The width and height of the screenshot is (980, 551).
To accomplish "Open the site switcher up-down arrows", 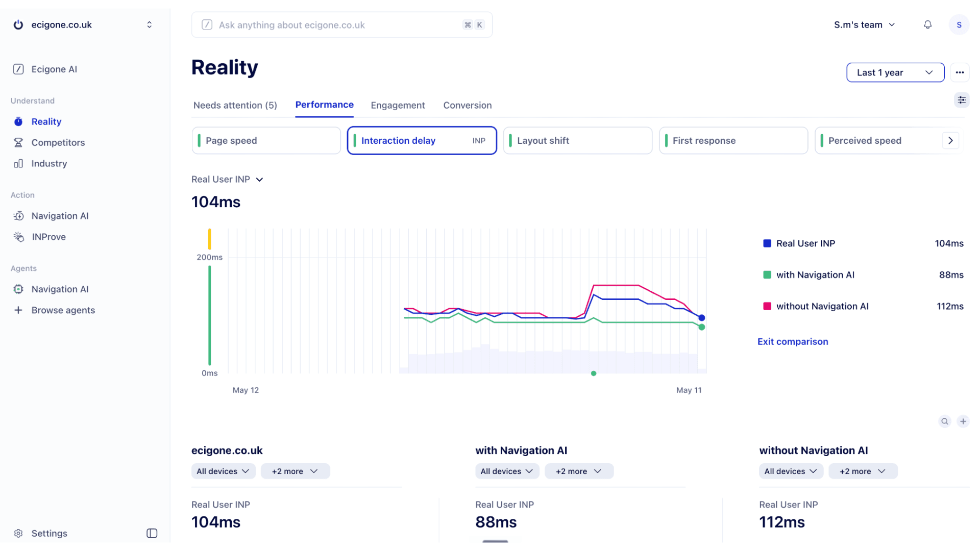I will (149, 24).
